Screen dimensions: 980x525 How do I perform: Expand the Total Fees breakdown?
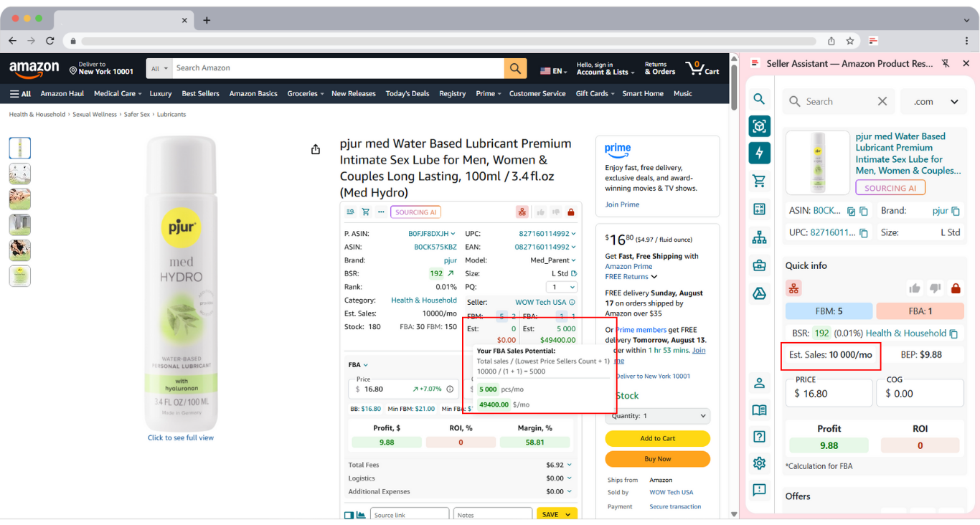(570, 465)
